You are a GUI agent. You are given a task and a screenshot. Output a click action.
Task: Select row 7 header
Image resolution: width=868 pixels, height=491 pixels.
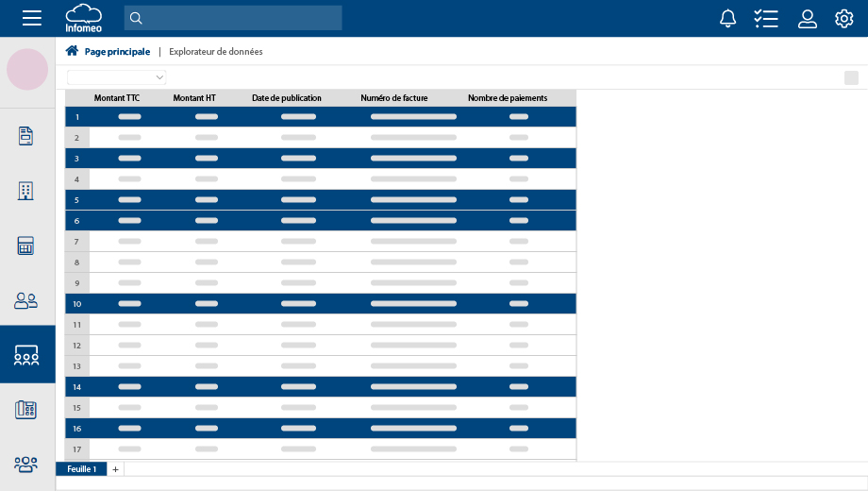(x=77, y=242)
